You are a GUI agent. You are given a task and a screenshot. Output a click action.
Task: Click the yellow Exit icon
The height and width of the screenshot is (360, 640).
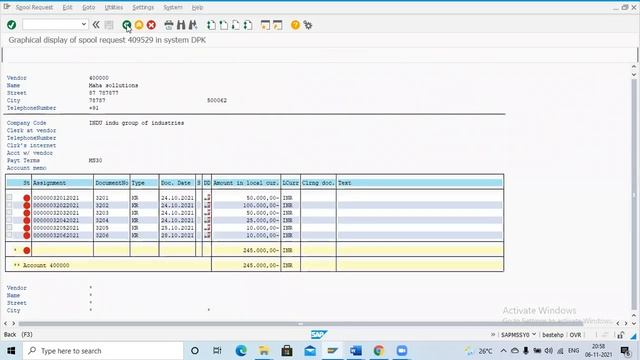pyautogui.click(x=139, y=25)
